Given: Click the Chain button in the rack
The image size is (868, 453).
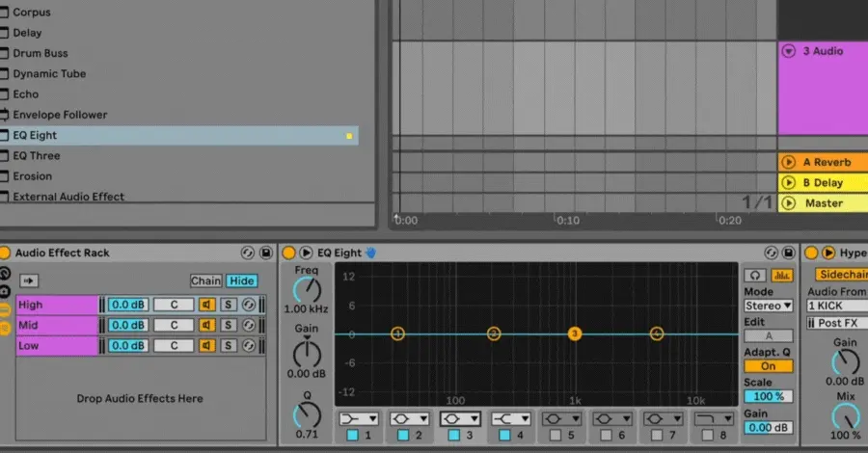Looking at the screenshot, I should pyautogui.click(x=206, y=281).
